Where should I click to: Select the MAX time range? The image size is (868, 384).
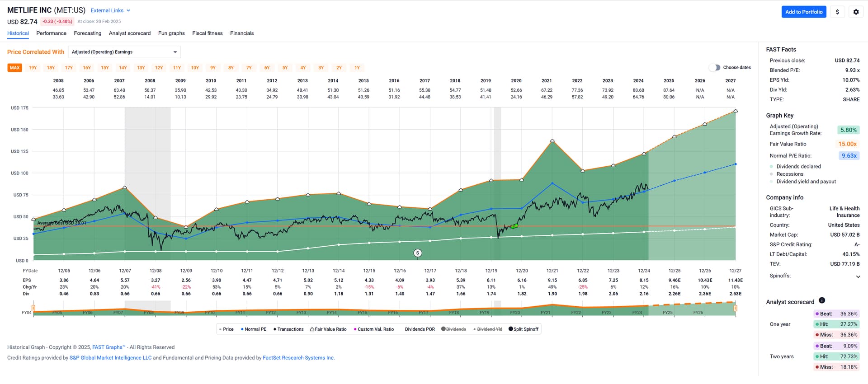[15, 68]
